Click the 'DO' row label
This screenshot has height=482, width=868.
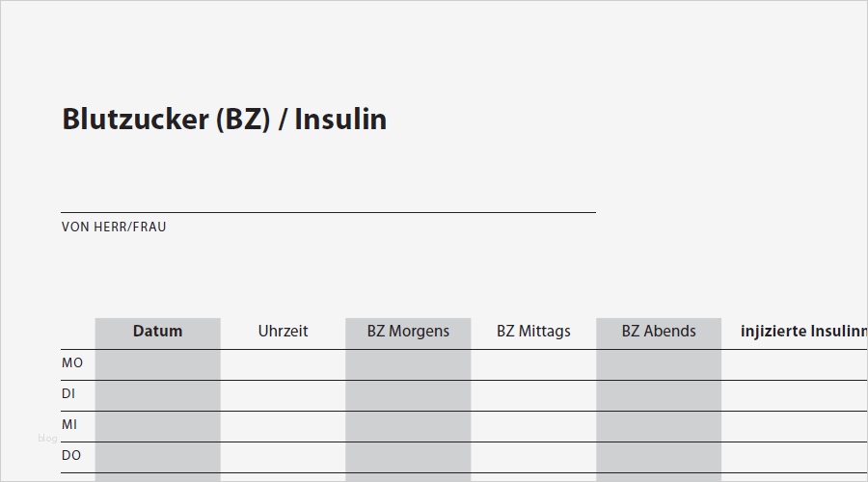71,456
